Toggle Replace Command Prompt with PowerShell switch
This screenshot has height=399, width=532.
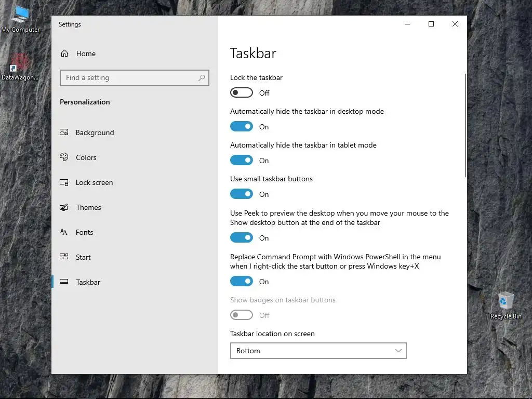click(x=241, y=281)
